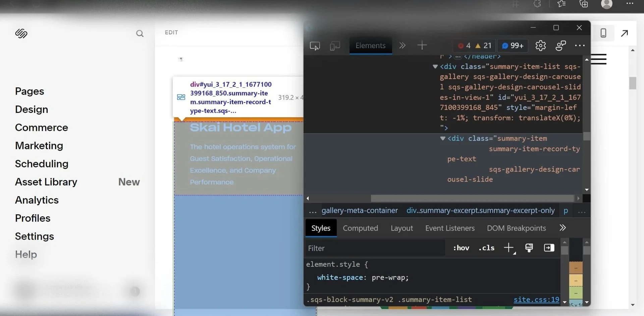Open the Asset Library sidebar item
Screen dimensions: 644x316
pyautogui.click(x=46, y=182)
